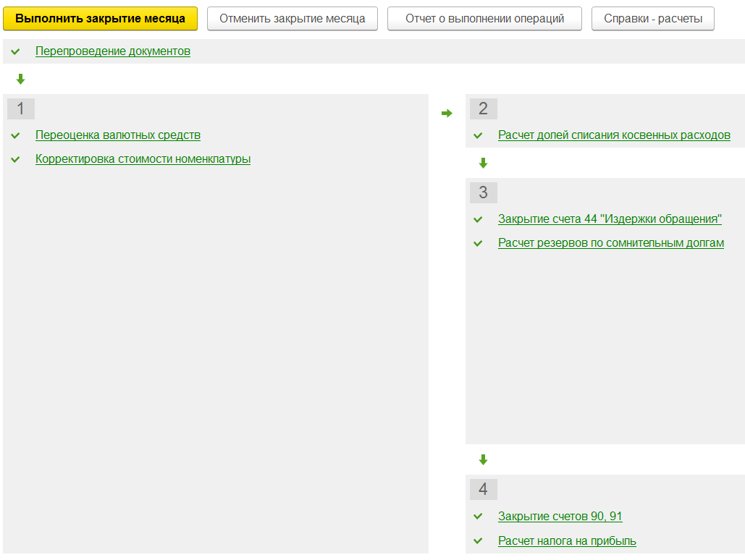Open "Закрытие счетов 90, 91" link
The image size is (745, 560).
point(560,517)
